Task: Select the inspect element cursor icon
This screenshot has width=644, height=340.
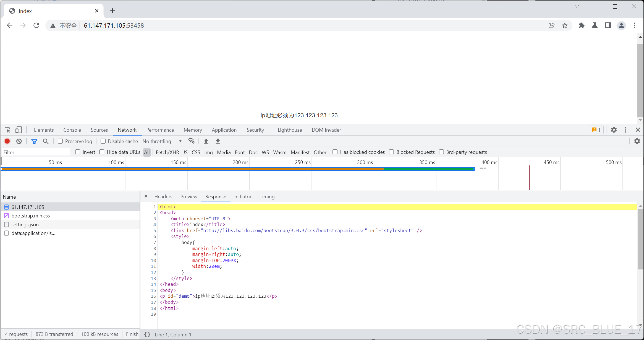Action: [x=7, y=130]
